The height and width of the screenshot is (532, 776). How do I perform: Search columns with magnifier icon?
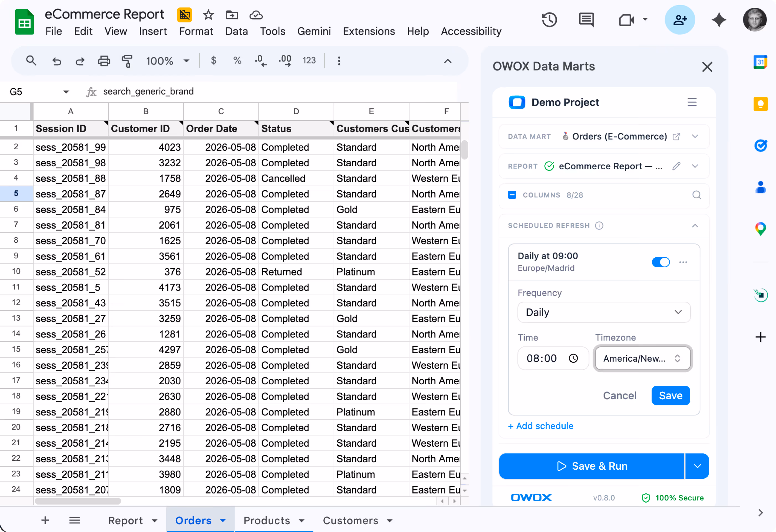click(696, 195)
